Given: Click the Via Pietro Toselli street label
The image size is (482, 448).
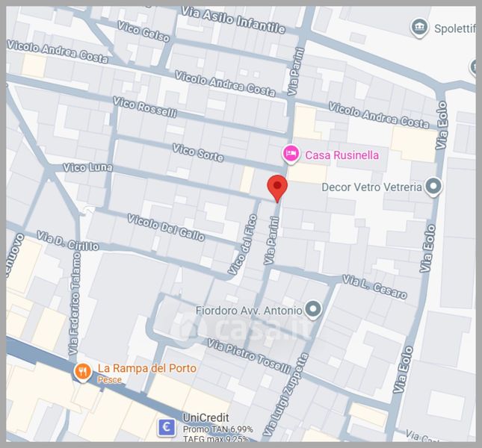Looking at the screenshot, I should (x=250, y=357).
